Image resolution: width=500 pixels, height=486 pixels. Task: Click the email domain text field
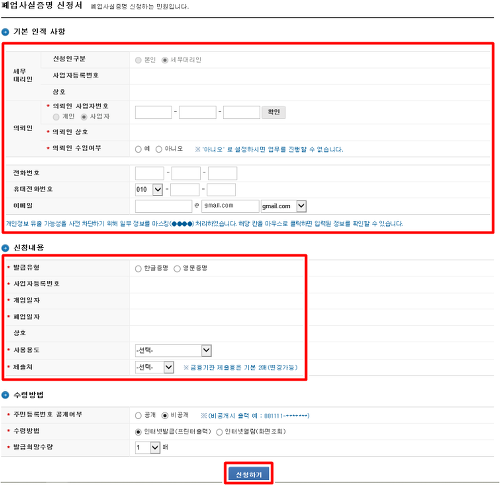coord(230,206)
